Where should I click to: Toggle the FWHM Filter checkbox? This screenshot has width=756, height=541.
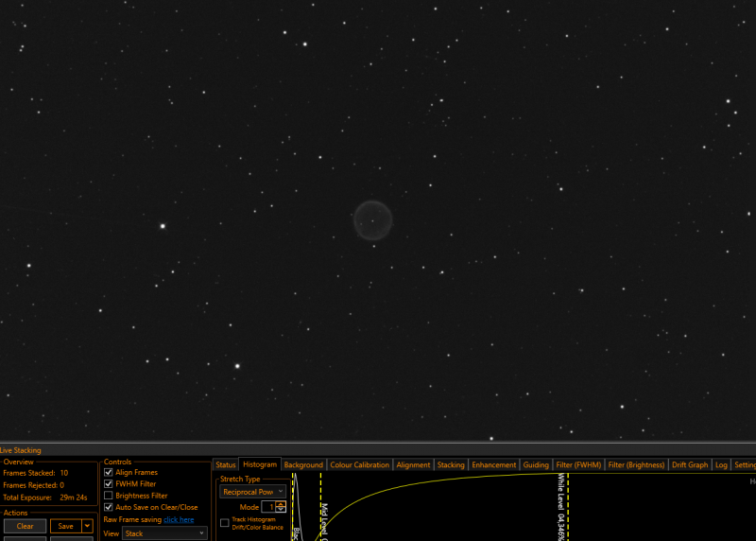tap(109, 483)
